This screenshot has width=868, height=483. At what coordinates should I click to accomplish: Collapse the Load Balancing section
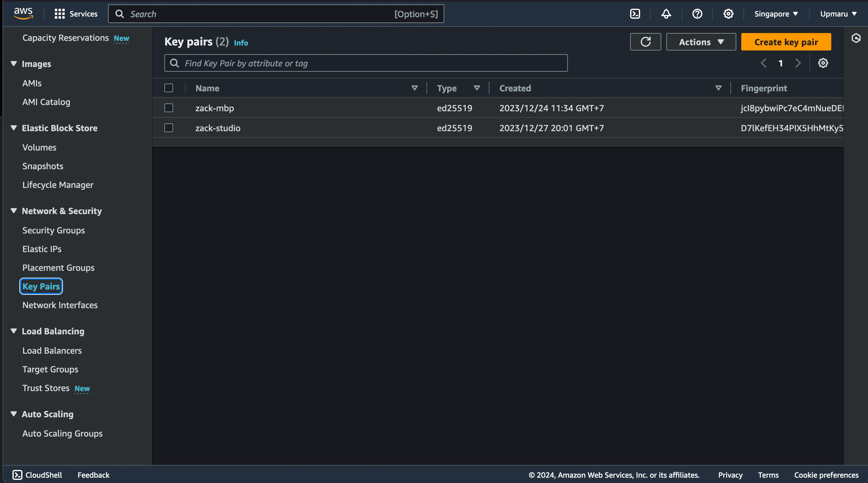click(14, 331)
